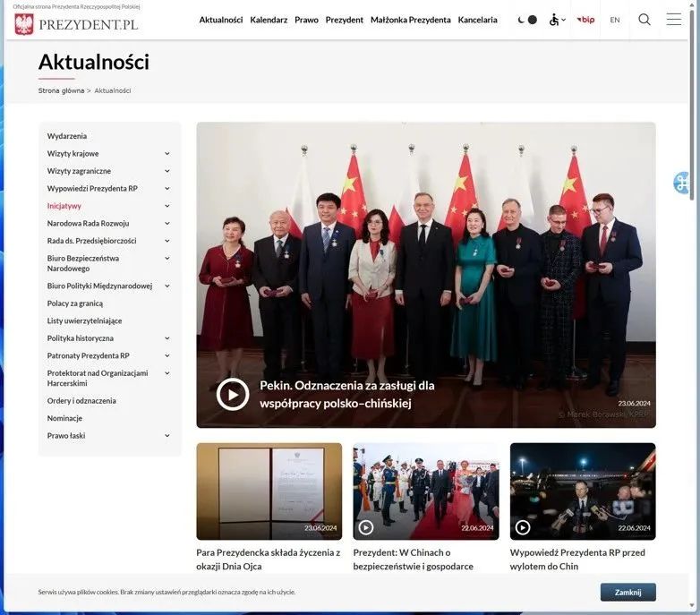700x615 pixels.
Task: Toggle the dark mode contrast switch
Action: point(527,20)
